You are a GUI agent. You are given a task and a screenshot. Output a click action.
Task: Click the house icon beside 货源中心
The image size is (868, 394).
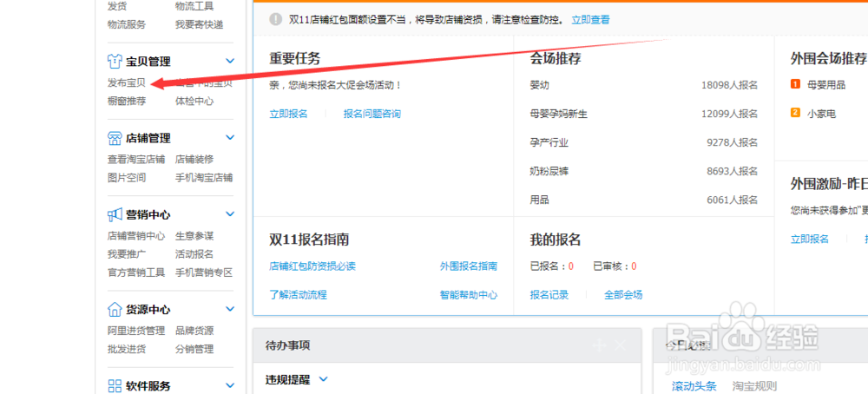tap(115, 309)
